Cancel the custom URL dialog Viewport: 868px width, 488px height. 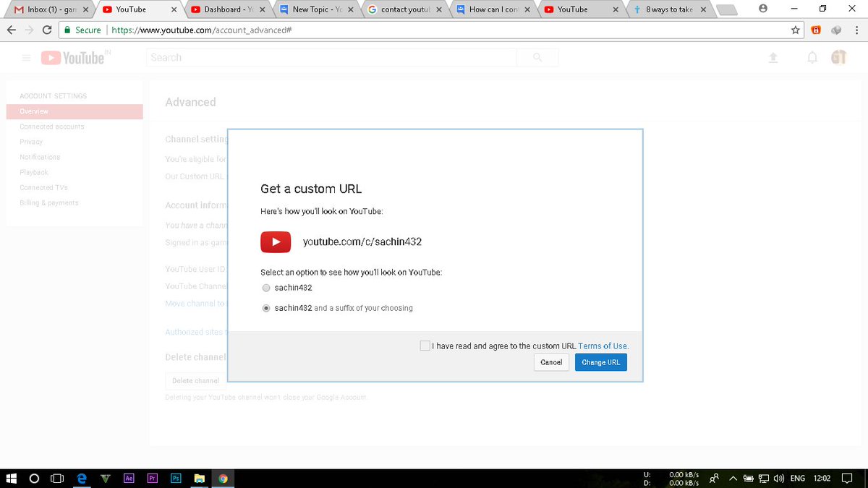point(551,362)
